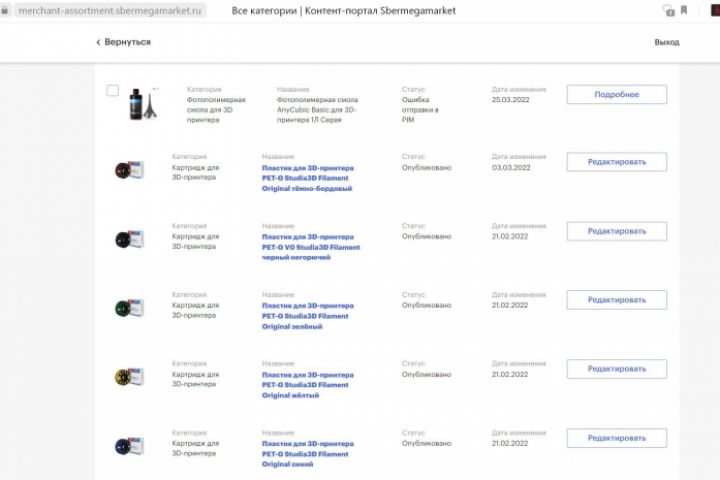Click the AnyCubic resin bottle thumbnail
This screenshot has width=720, height=480.
point(143,104)
